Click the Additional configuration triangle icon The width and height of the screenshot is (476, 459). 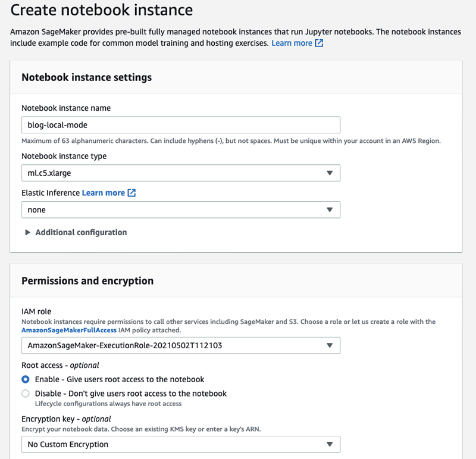[x=27, y=232]
